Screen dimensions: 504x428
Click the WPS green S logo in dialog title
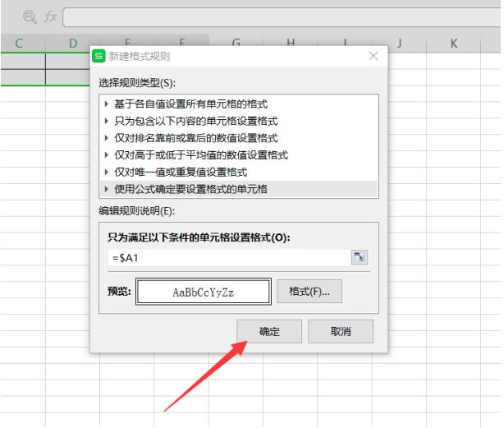click(x=99, y=56)
